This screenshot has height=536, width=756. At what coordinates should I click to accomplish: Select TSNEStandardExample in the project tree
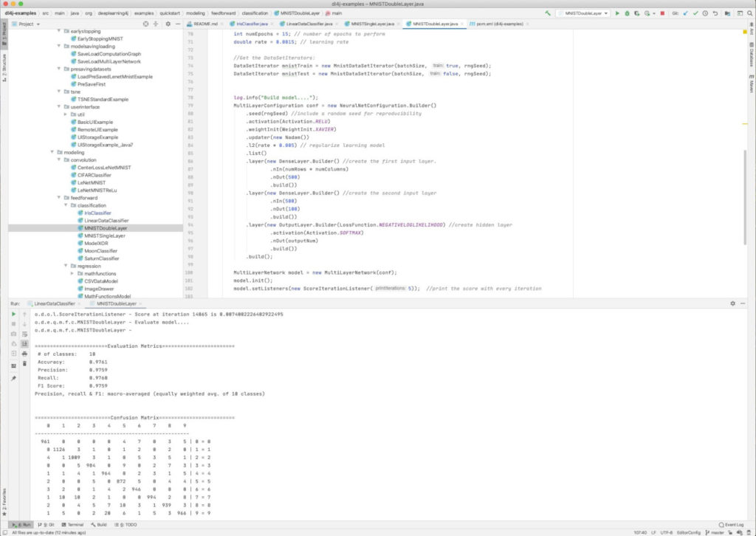tap(103, 99)
